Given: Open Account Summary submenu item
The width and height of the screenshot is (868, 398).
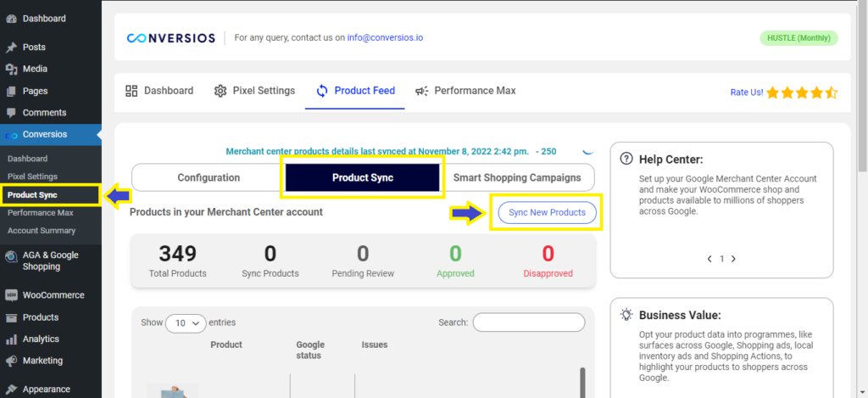Looking at the screenshot, I should pyautogui.click(x=42, y=231).
